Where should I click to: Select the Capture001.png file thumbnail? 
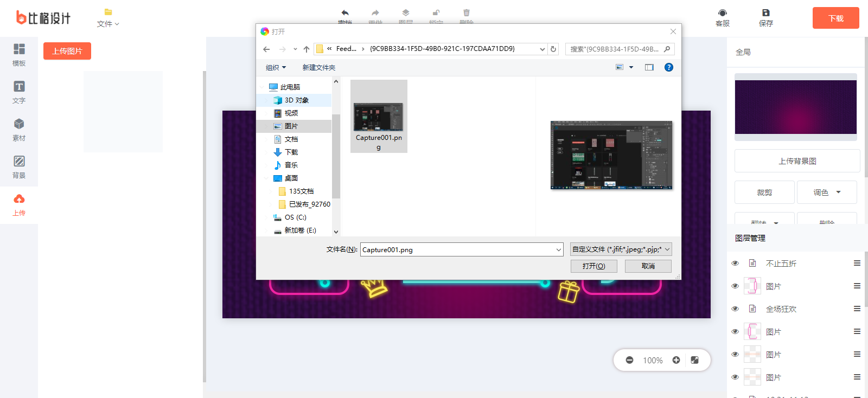point(379,117)
